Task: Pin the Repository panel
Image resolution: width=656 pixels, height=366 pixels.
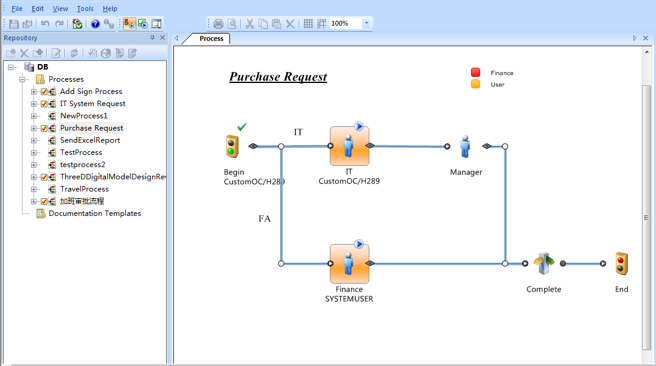Action: point(152,38)
